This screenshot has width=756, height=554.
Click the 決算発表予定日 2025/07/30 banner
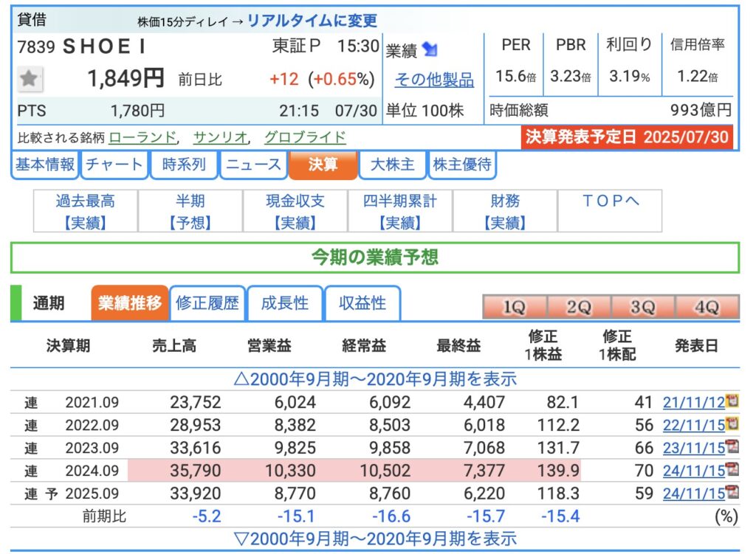(x=627, y=136)
